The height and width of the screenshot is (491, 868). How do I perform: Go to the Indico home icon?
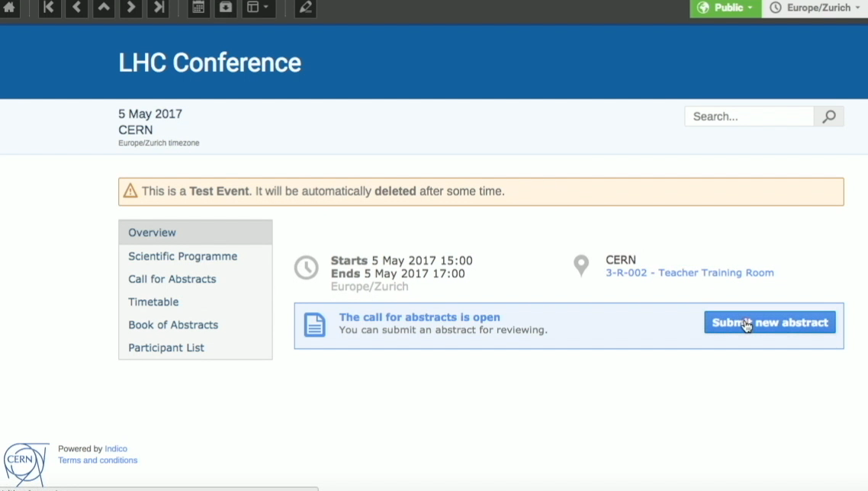coord(9,8)
